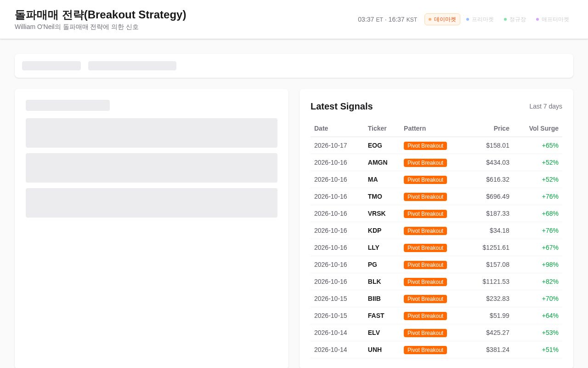Screen dimensions: 588x368
Task: Click the $1121.53 price value
Action: (x=496, y=282)
